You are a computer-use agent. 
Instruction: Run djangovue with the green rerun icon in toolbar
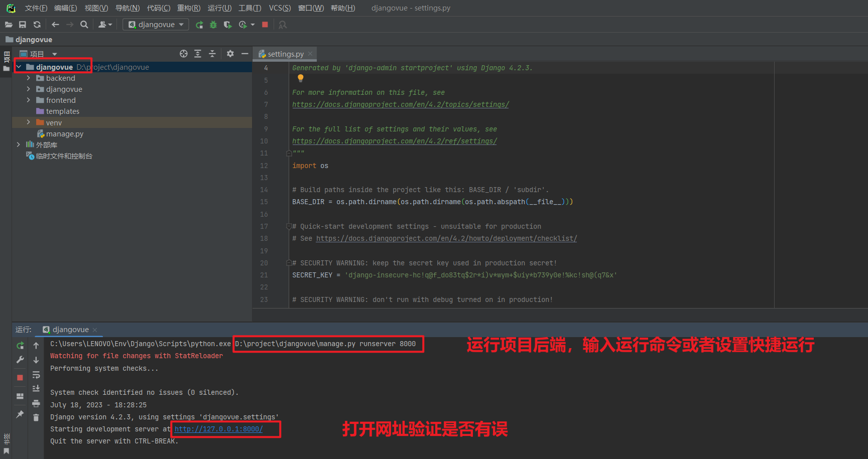pos(199,25)
